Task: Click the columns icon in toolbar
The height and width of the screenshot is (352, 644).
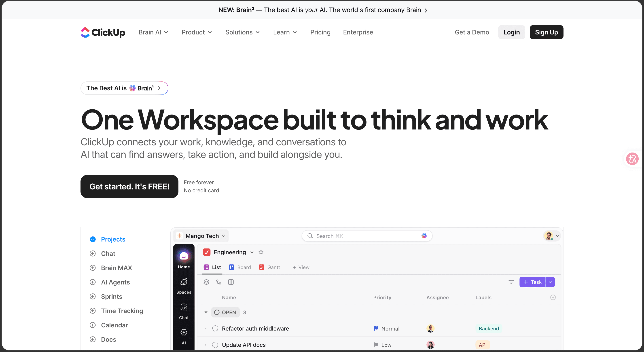Action: tap(231, 282)
